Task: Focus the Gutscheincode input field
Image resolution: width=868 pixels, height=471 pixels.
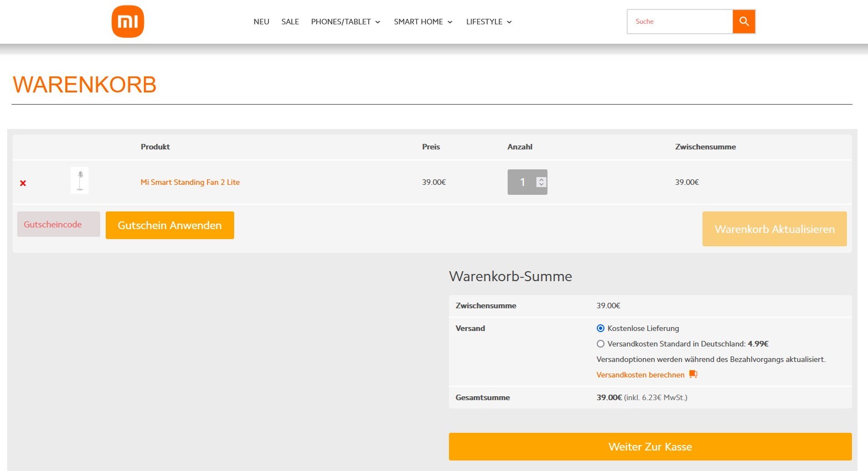Action: coord(59,224)
